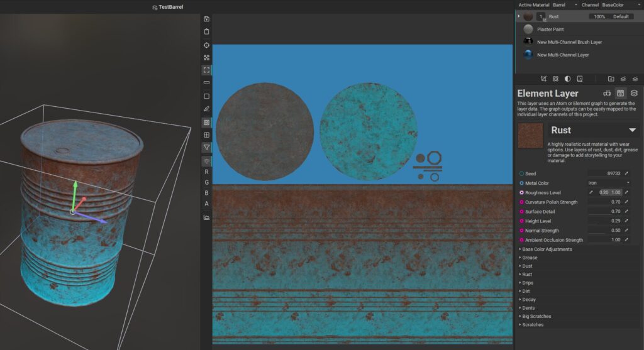This screenshot has height=350, width=644.
Task: Open the Metal Color Iron dropdown
Action: (609, 183)
